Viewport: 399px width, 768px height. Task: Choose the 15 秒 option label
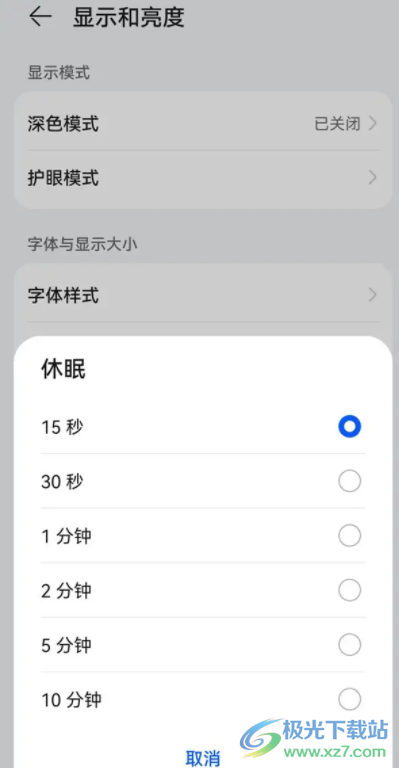click(62, 427)
